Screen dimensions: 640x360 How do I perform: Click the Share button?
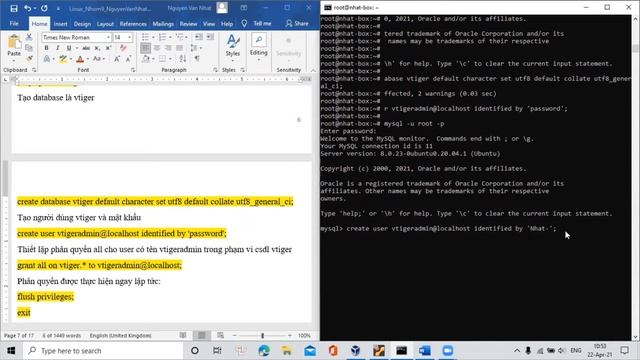pos(297,24)
